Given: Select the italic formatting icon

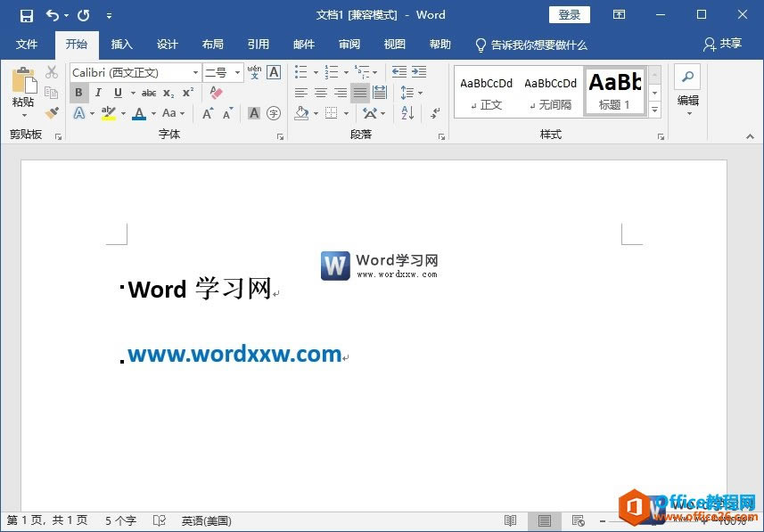Looking at the screenshot, I should [x=98, y=93].
